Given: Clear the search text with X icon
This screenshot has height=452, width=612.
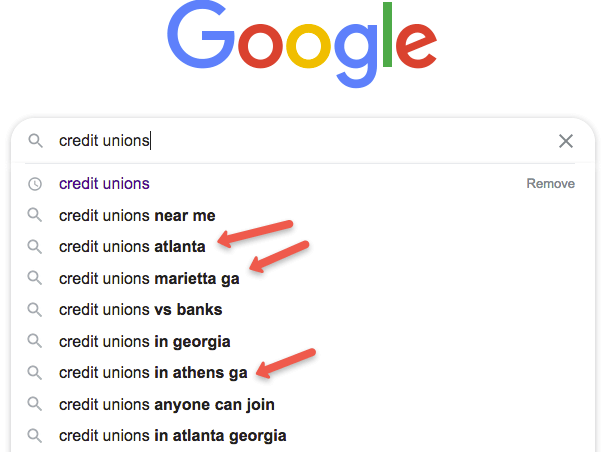Looking at the screenshot, I should [566, 141].
